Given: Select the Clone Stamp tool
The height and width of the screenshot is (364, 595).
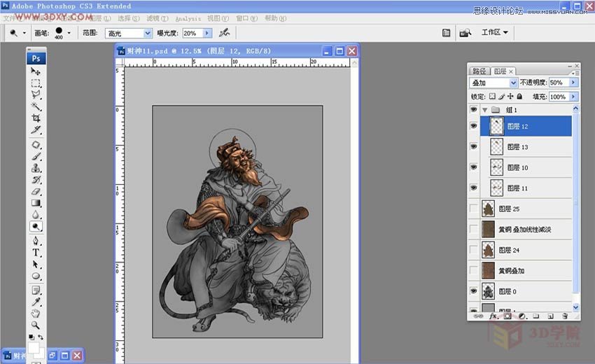Looking at the screenshot, I should point(36,168).
